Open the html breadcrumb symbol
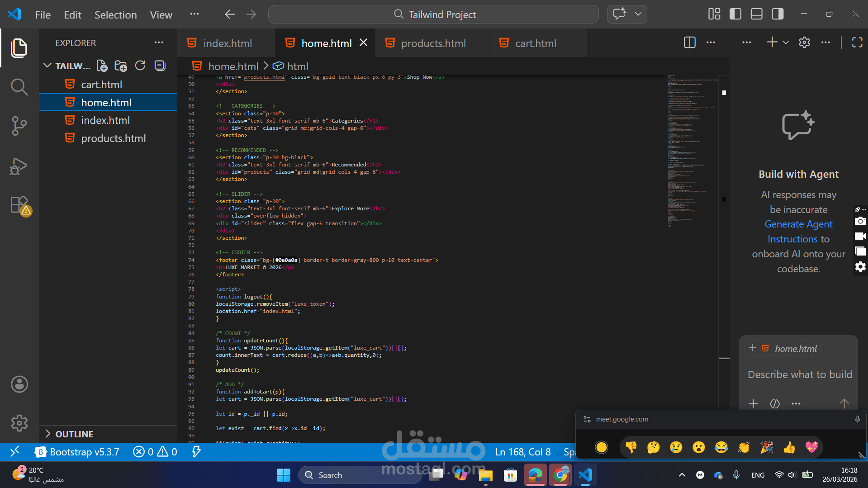868x488 pixels. click(x=290, y=66)
